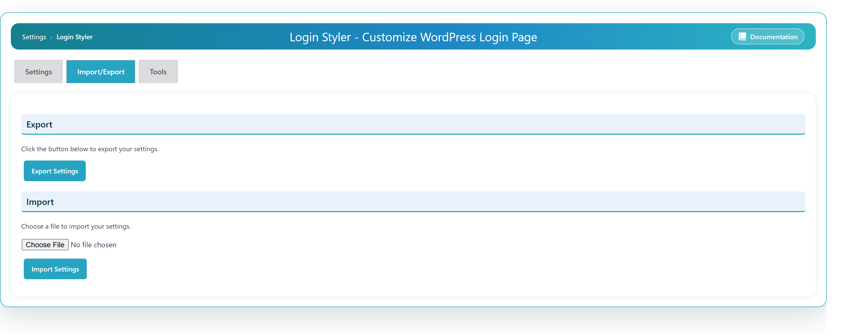This screenshot has height=336, width=868.
Task: Click the Export Settings button
Action: [55, 171]
